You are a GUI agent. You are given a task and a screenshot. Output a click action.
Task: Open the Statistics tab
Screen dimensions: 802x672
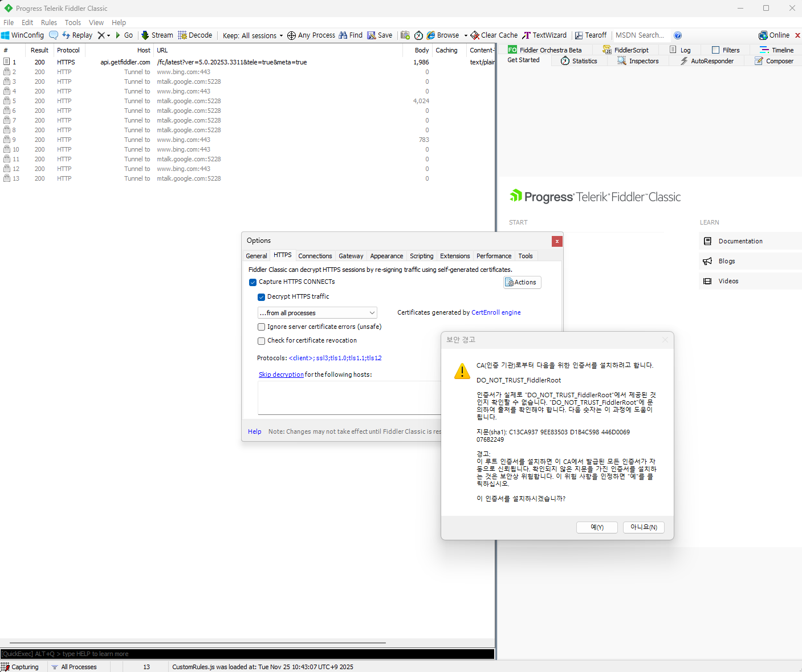click(579, 61)
